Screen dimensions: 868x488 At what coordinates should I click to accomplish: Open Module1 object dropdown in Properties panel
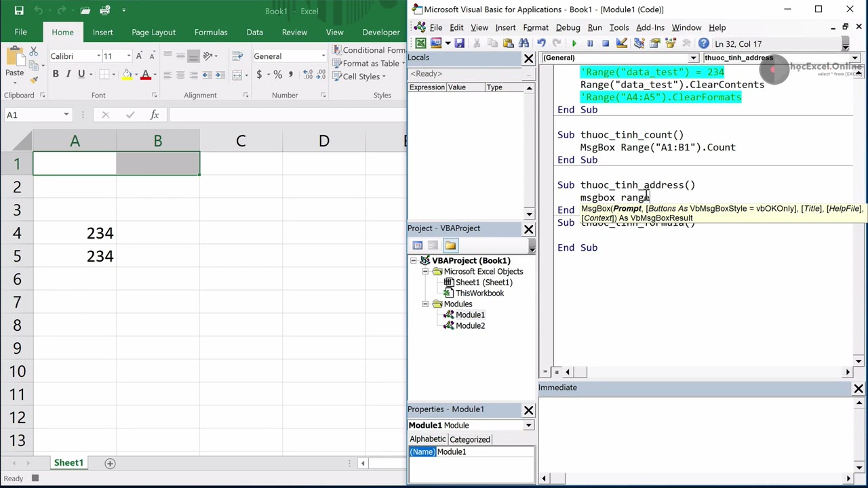pos(528,426)
